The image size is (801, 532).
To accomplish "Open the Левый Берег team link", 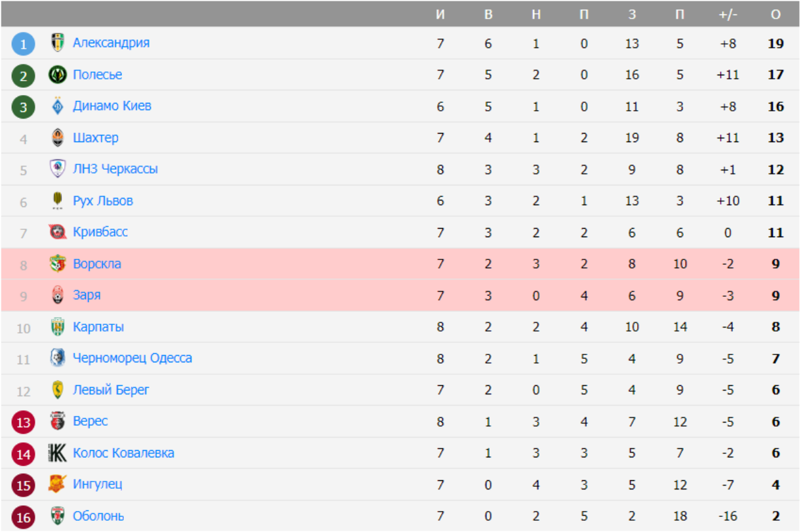I will pos(111,390).
